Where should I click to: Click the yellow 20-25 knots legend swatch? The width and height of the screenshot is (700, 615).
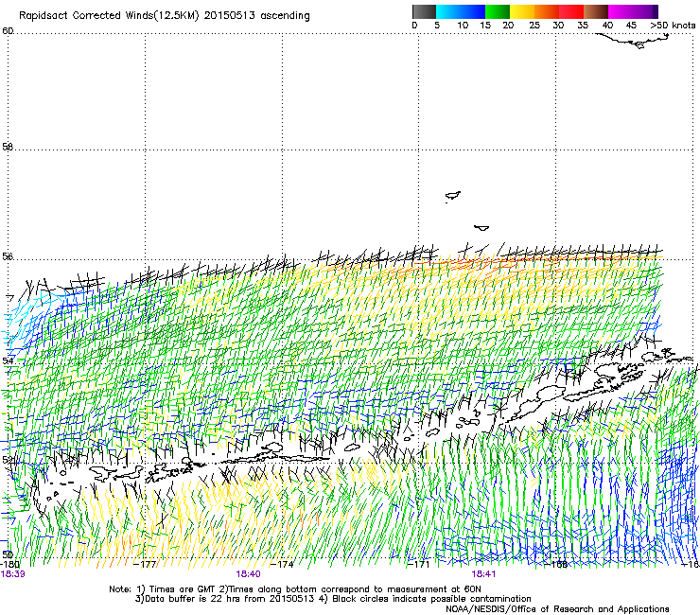pos(522,11)
